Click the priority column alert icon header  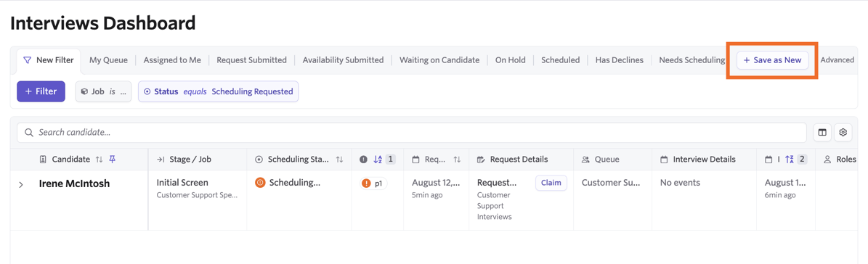(363, 160)
